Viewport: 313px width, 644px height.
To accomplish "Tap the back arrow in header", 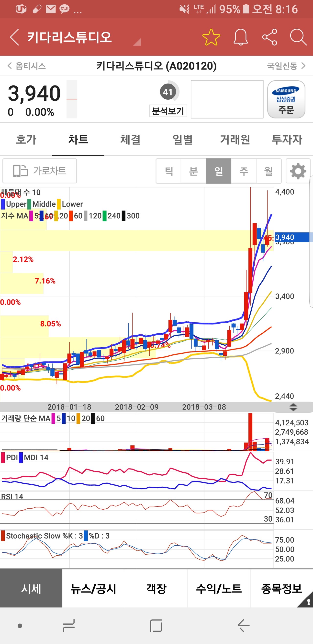I will (14, 37).
